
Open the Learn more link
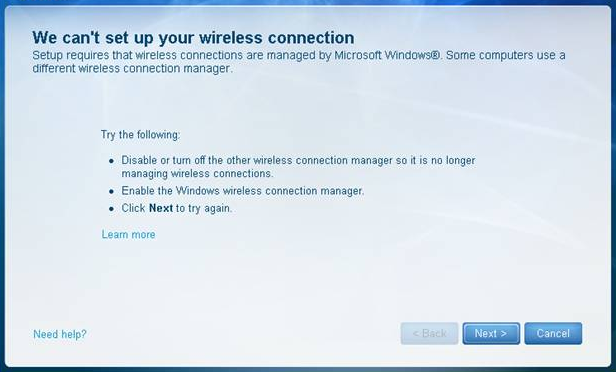(128, 235)
